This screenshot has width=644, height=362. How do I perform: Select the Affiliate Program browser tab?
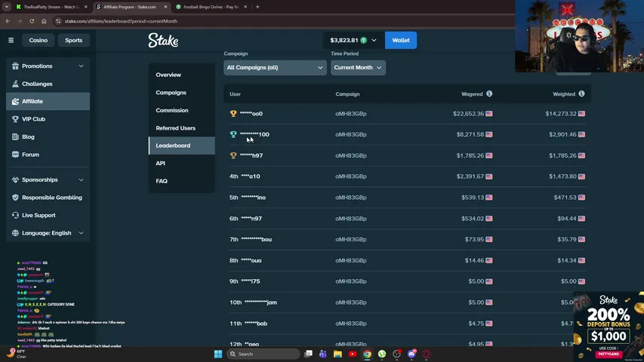[x=131, y=7]
